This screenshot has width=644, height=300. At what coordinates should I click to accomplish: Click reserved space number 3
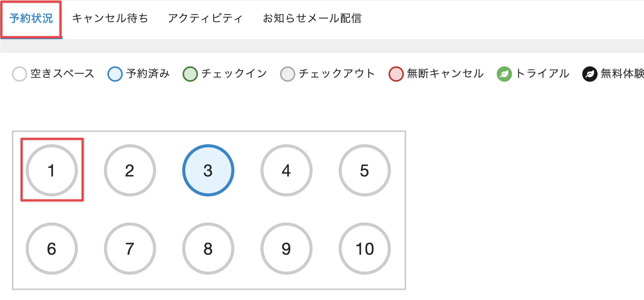[208, 170]
